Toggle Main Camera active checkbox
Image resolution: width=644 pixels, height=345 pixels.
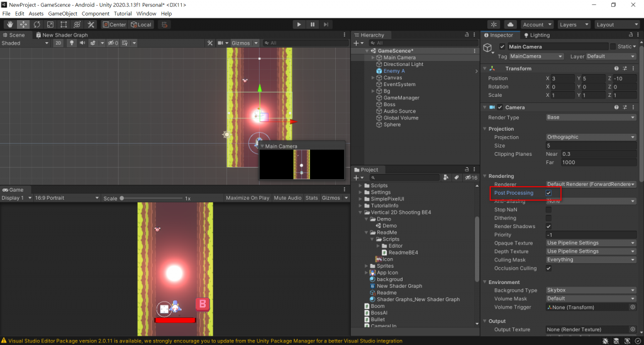(x=502, y=47)
